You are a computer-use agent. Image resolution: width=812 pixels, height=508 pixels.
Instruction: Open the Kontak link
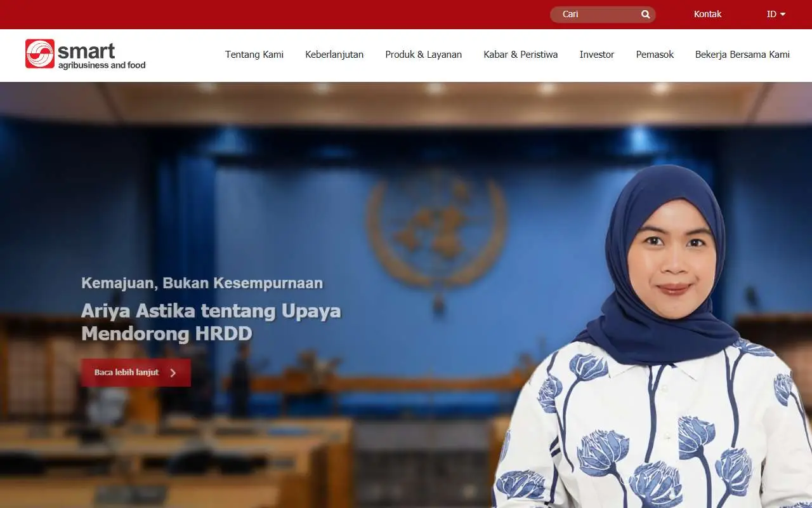(707, 14)
